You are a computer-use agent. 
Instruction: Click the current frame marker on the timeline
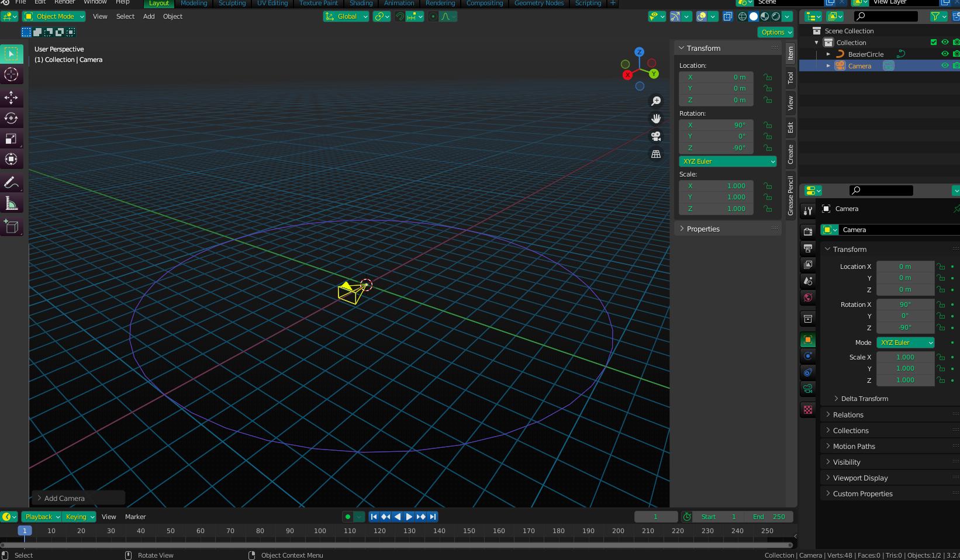[25, 531]
